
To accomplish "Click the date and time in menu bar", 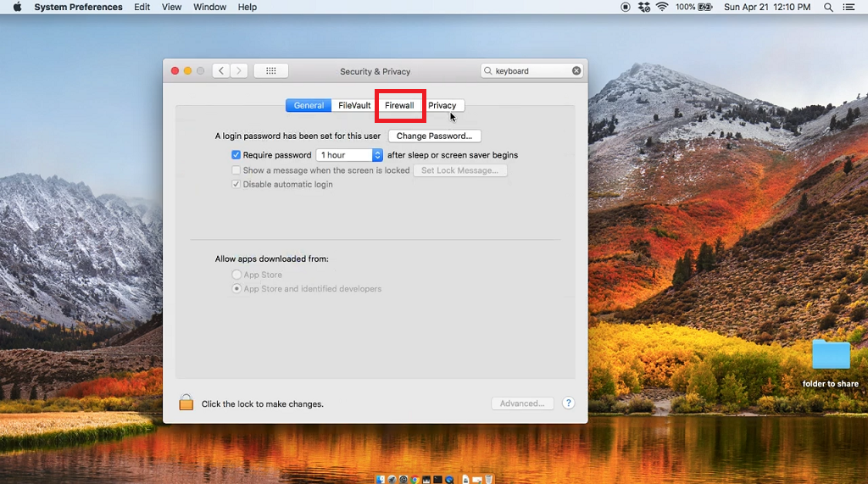I will tap(767, 7).
